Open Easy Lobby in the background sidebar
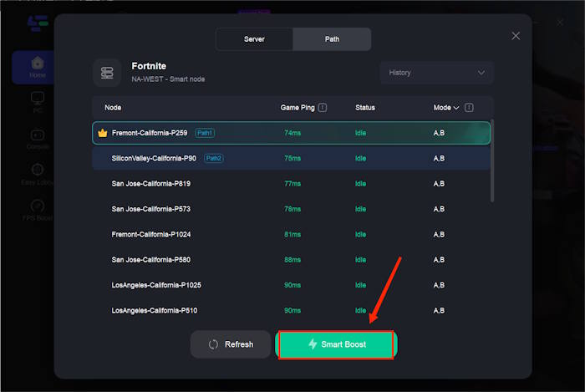The height and width of the screenshot is (392, 585). pos(38,174)
